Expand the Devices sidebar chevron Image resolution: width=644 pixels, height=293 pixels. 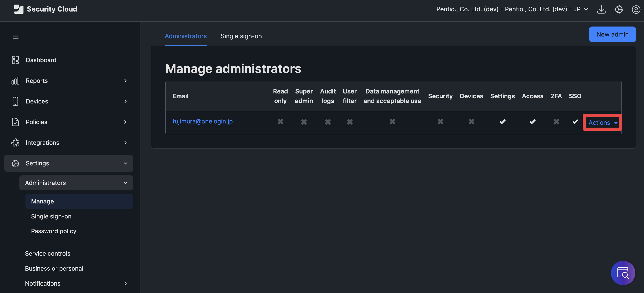point(125,101)
